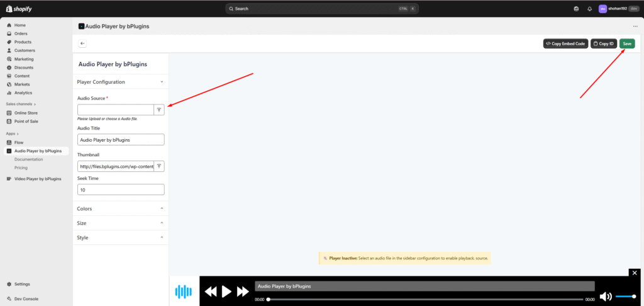Close the audio player preview
644x306 pixels.
[635, 273]
